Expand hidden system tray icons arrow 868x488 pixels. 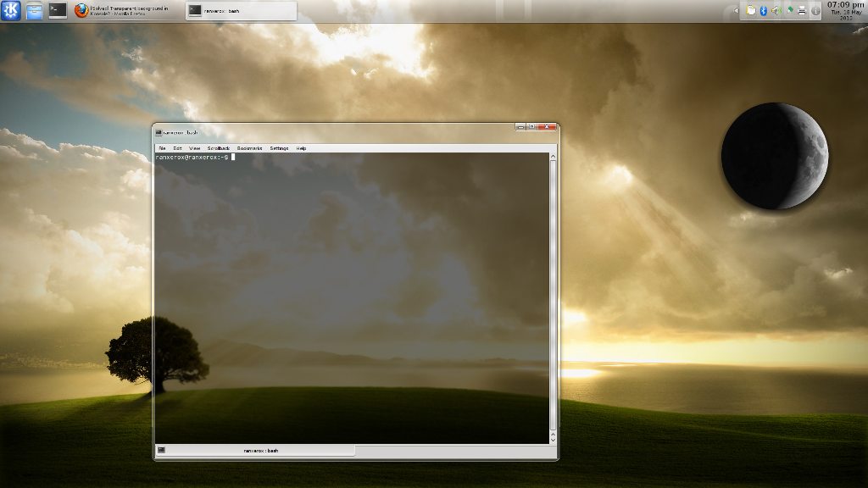(x=737, y=11)
